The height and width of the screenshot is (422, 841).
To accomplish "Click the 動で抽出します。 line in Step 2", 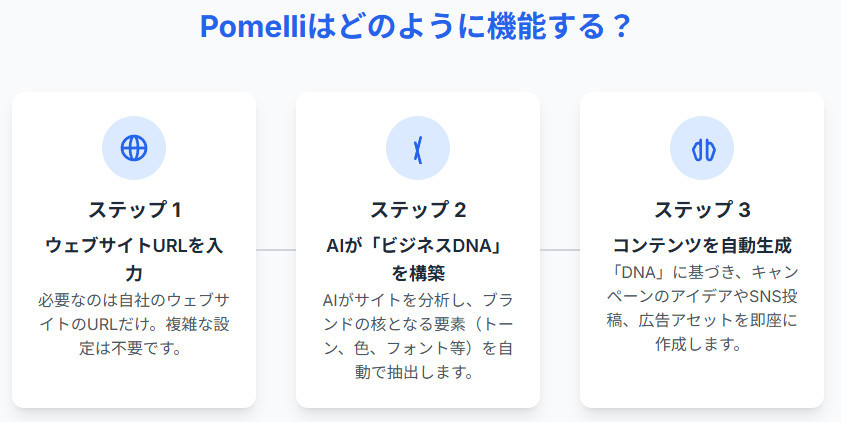I will (x=418, y=373).
